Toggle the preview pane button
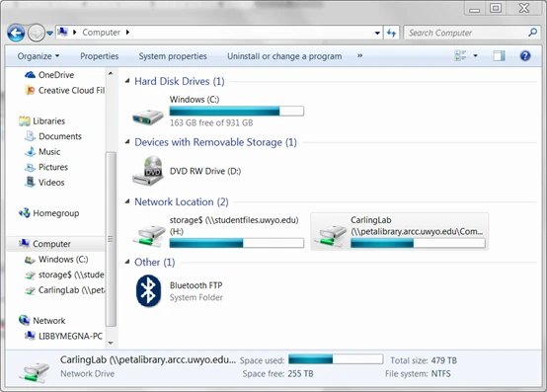Image resolution: width=547 pixels, height=392 pixels. [x=499, y=55]
